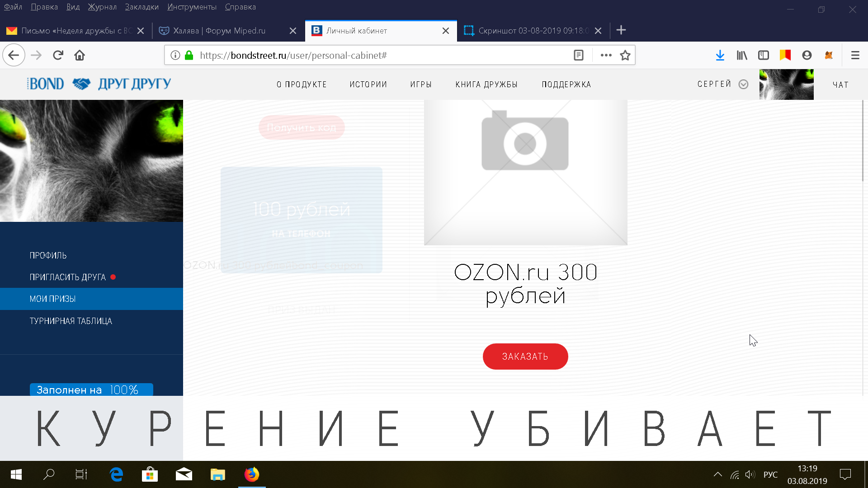The width and height of the screenshot is (868, 488).
Task: Open the Firefox downloads panel
Action: (x=720, y=55)
